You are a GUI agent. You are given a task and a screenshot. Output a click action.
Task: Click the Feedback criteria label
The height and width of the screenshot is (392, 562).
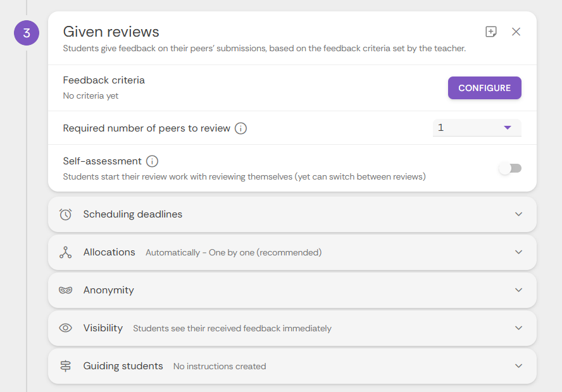[x=104, y=80]
